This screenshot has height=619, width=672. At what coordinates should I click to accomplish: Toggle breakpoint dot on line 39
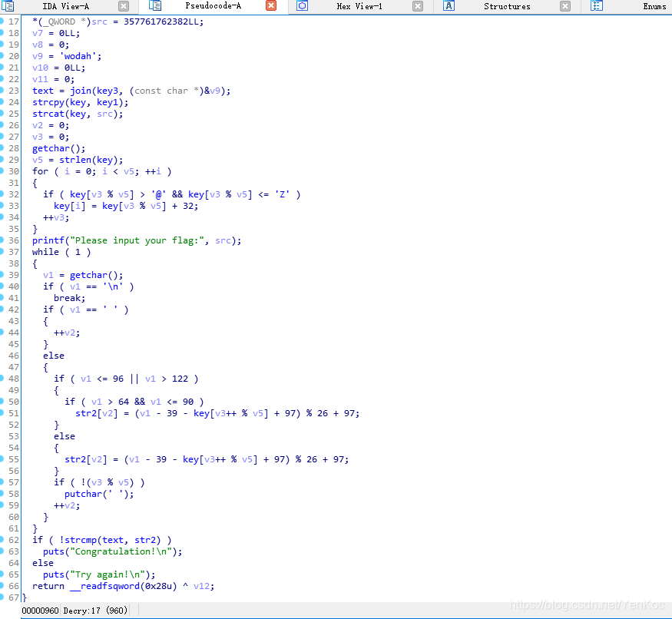point(2,274)
